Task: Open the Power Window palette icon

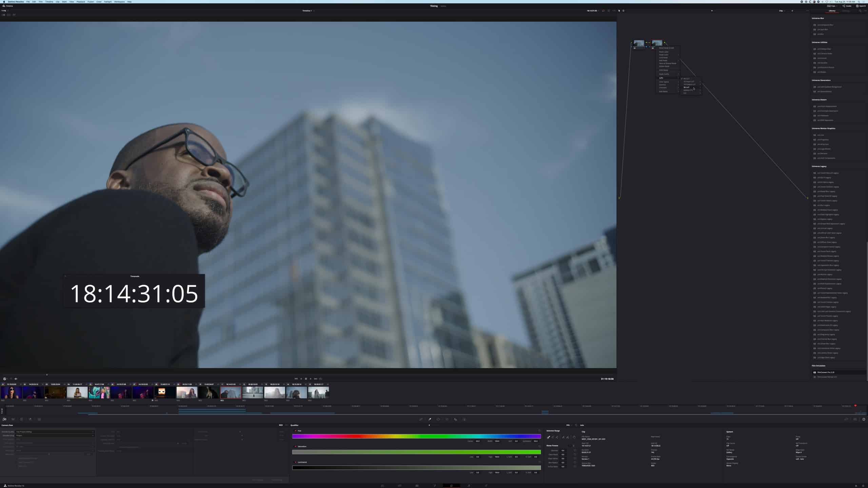Action: click(438, 419)
